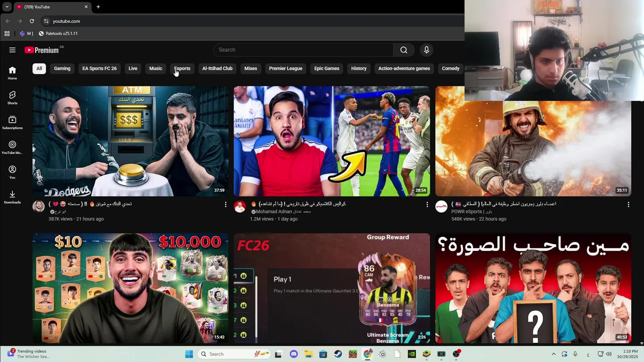Open Shorts in the sidebar
Viewport: 644px width, 362px height.
pyautogui.click(x=12, y=98)
